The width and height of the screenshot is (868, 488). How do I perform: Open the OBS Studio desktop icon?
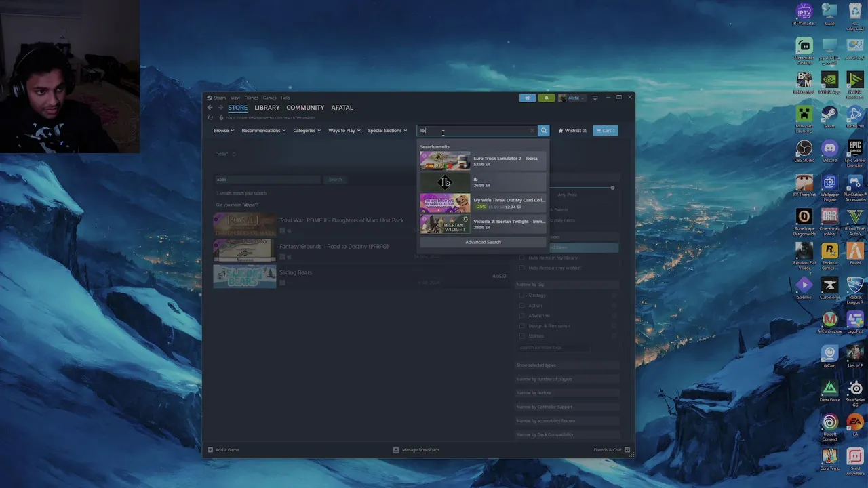(804, 150)
